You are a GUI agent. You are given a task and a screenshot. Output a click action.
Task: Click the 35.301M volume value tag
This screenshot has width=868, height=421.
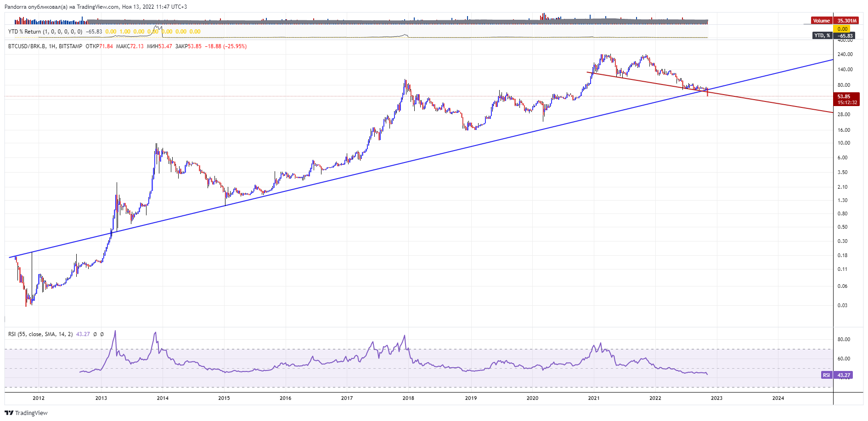pos(846,21)
